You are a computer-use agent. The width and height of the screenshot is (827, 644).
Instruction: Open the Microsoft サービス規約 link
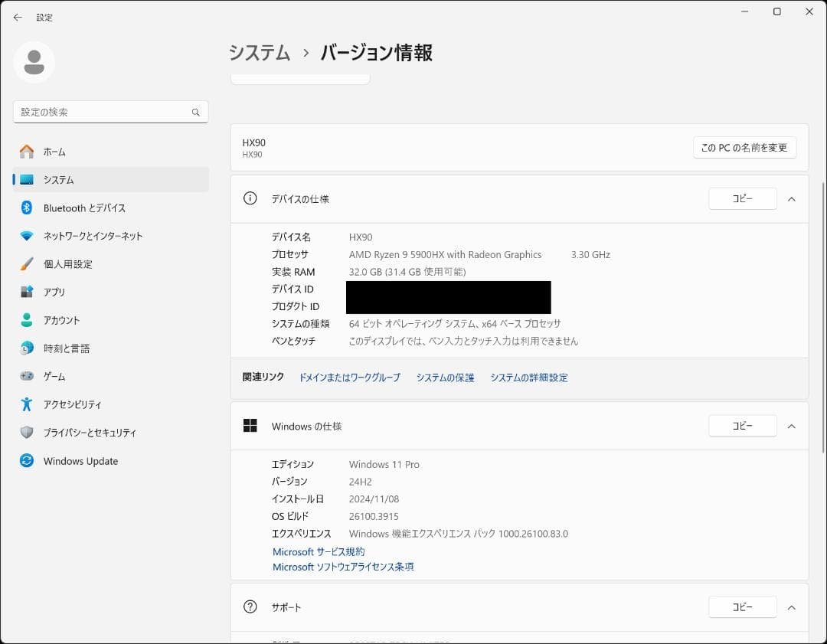(318, 551)
